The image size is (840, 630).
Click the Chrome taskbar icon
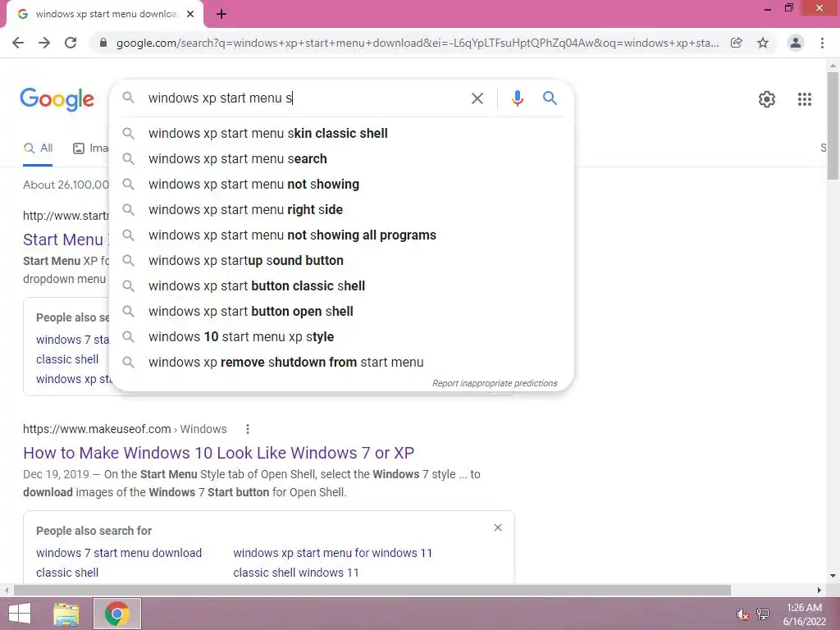pos(116,614)
